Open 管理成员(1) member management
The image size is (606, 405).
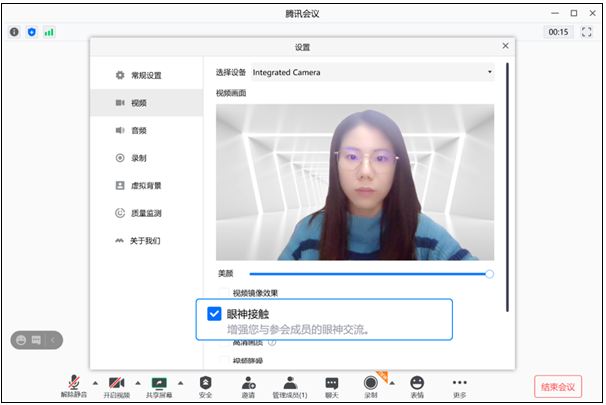(x=290, y=383)
